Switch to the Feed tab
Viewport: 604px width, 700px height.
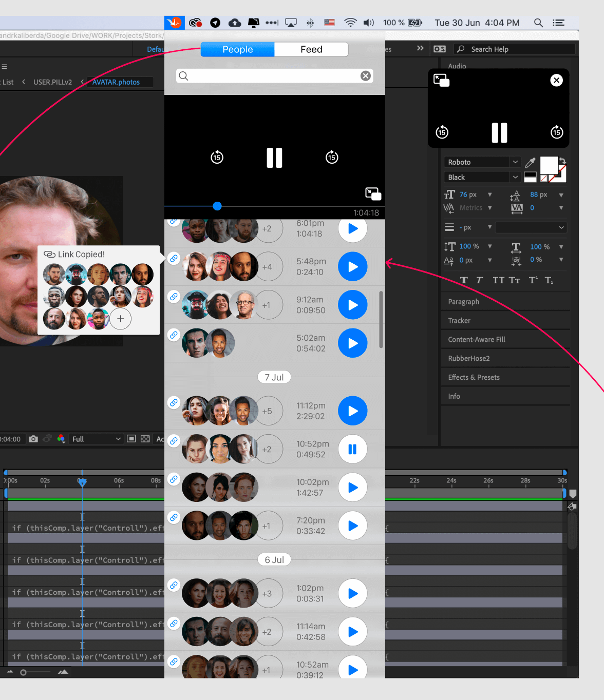click(311, 49)
